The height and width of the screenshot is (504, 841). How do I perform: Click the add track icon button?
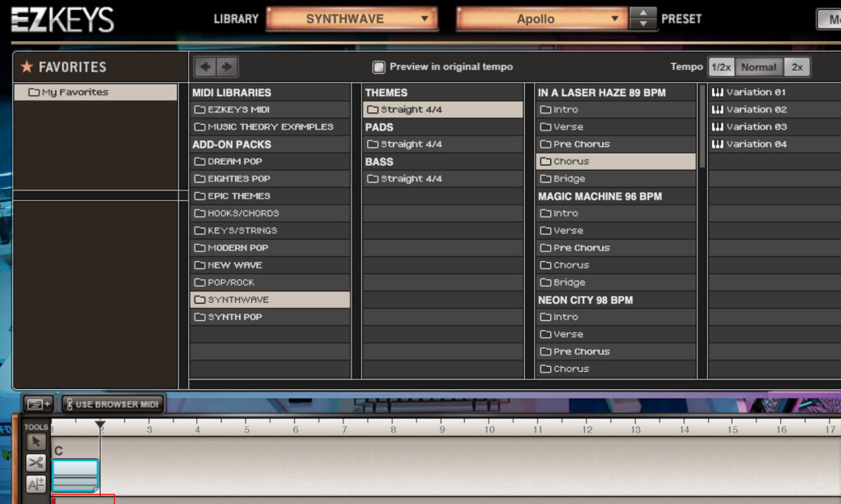click(39, 404)
